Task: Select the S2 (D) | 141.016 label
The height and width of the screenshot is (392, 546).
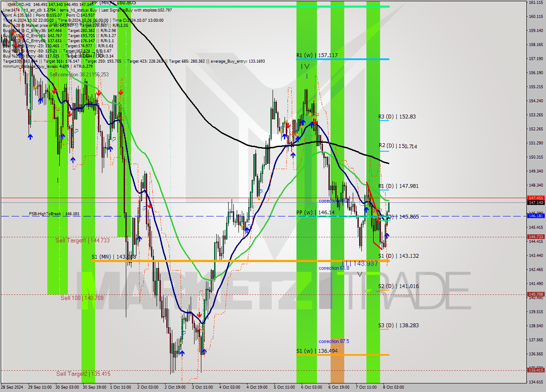Action: pos(398,286)
